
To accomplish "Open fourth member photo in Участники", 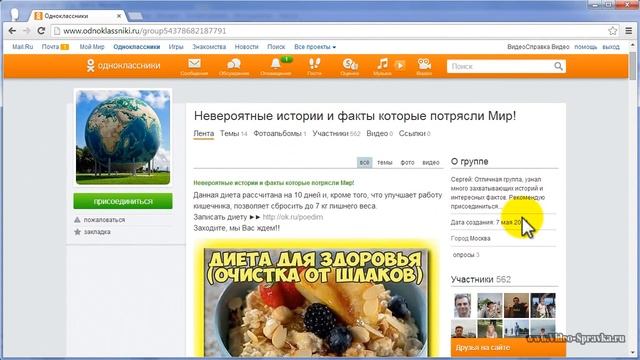I will 543,305.
